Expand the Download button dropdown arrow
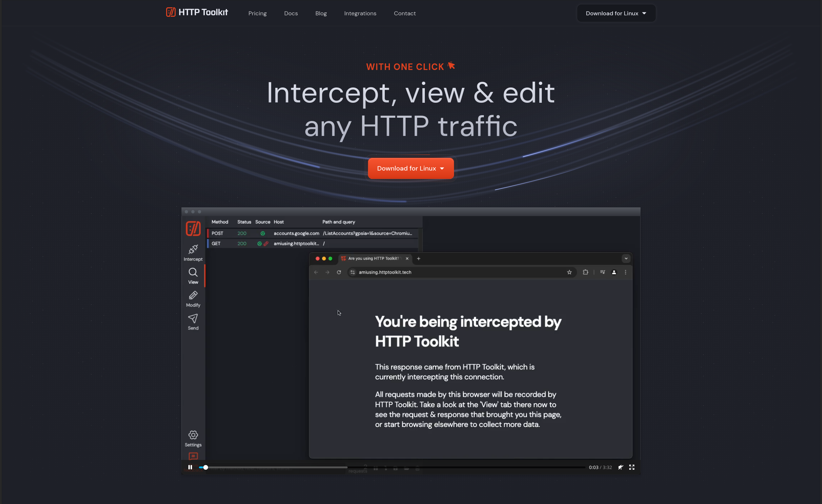This screenshot has height=504, width=822. pyautogui.click(x=644, y=13)
